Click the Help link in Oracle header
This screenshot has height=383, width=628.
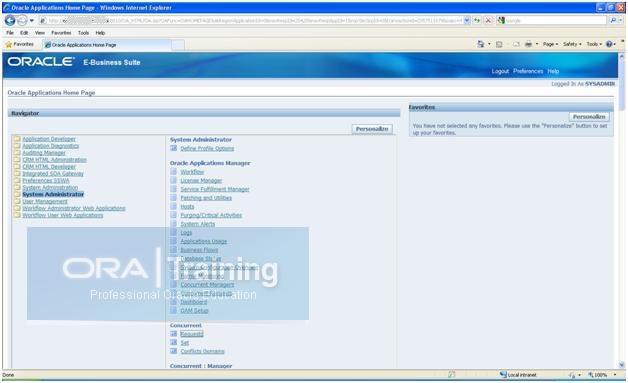(x=553, y=71)
